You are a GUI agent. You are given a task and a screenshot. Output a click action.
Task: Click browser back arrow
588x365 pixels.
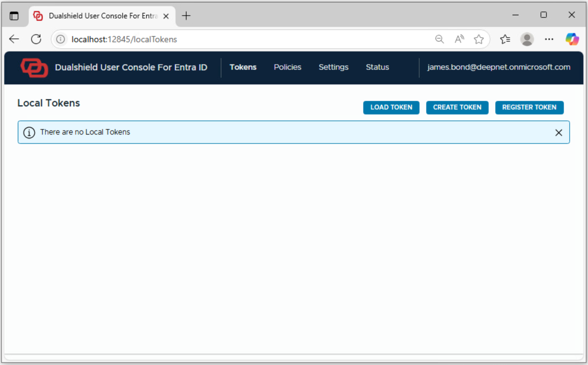click(14, 39)
